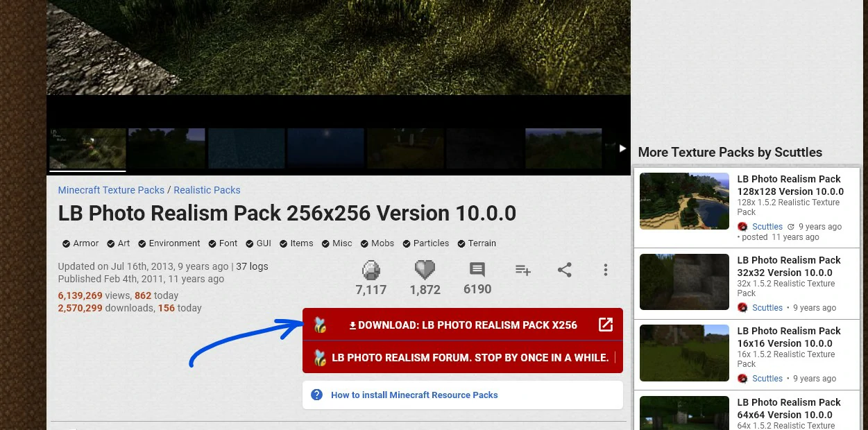Click the Environment tag
The width and height of the screenshot is (868, 430).
coord(169,243)
